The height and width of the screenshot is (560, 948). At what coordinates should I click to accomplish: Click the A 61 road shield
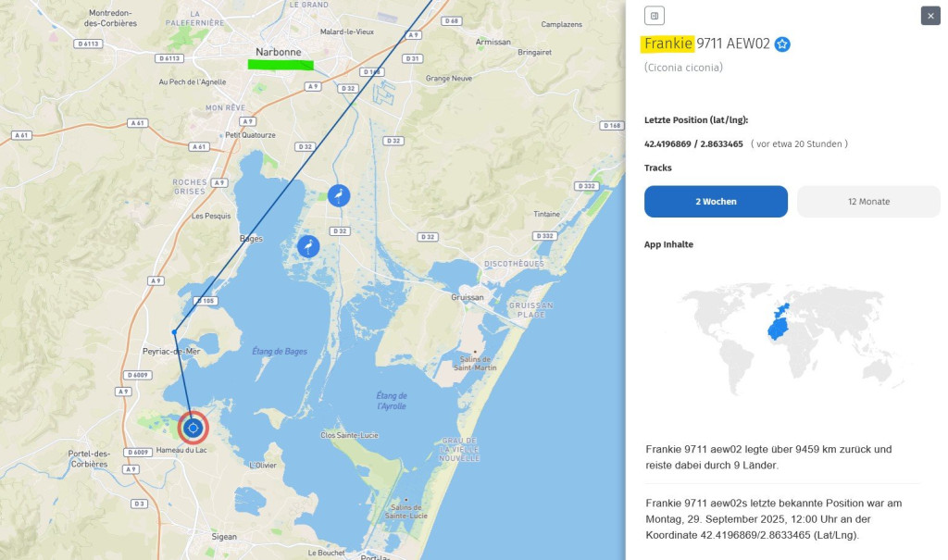click(137, 123)
